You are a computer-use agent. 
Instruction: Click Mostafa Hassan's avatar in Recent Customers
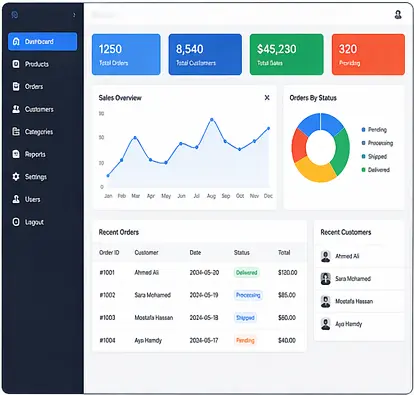point(325,301)
